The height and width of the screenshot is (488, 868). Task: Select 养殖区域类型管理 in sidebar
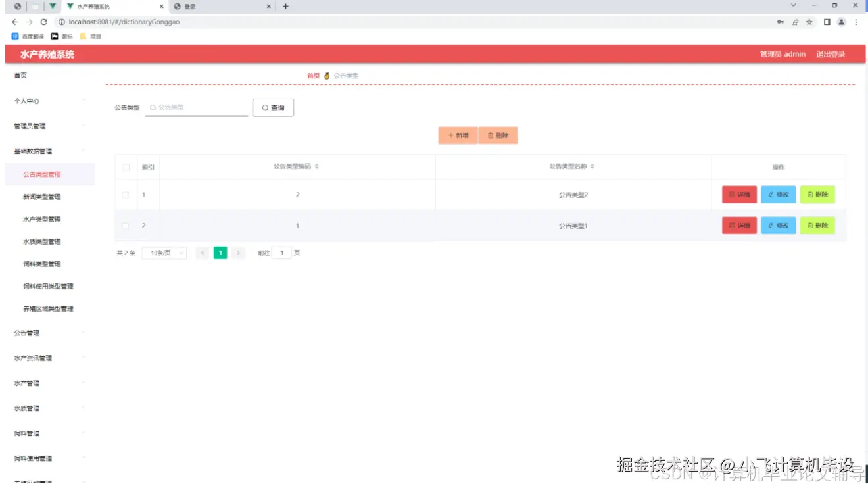click(x=48, y=308)
